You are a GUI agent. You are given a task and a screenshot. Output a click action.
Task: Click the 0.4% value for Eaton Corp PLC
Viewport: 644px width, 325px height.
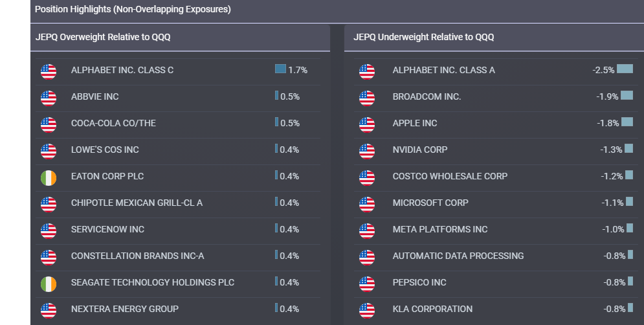pyautogui.click(x=289, y=176)
